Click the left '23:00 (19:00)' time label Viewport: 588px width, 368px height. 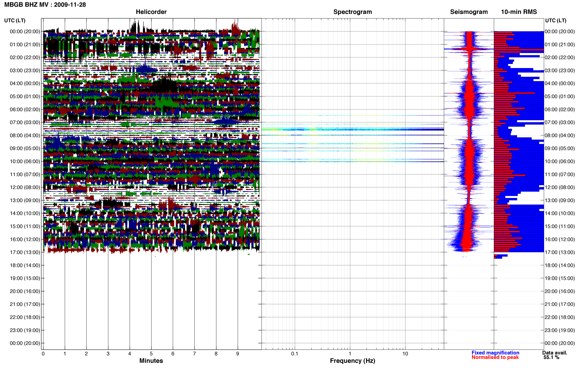click(x=25, y=330)
